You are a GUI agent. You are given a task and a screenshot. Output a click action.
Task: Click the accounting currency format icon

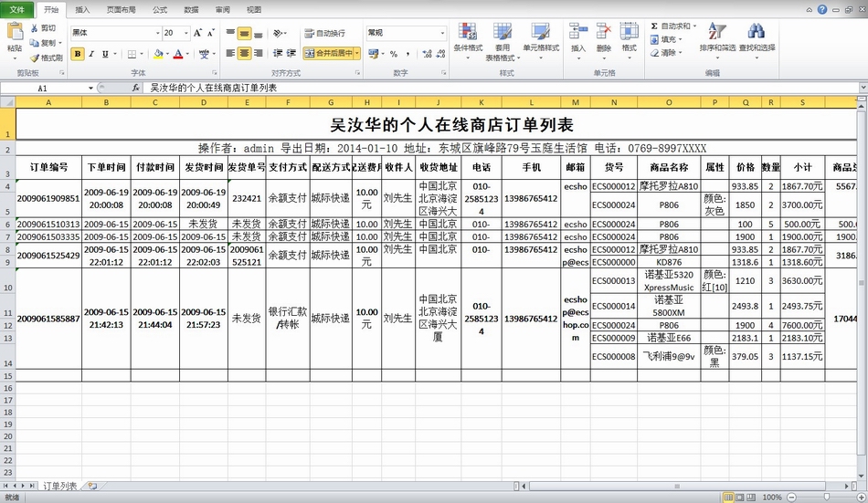(373, 54)
